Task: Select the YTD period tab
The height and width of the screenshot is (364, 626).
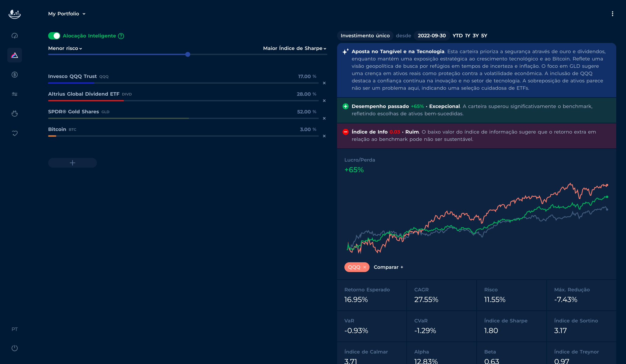Action: [457, 36]
